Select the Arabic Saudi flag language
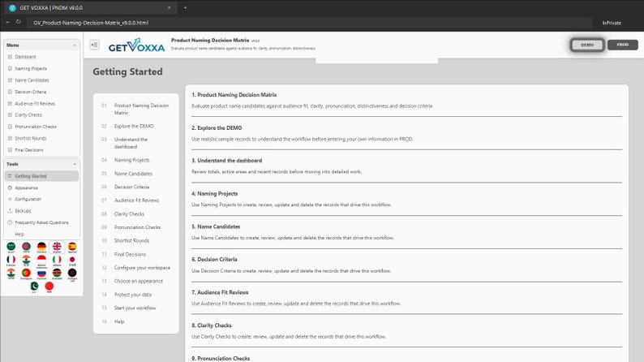Image resolution: width=644 pixels, height=362 pixels. click(x=11, y=247)
